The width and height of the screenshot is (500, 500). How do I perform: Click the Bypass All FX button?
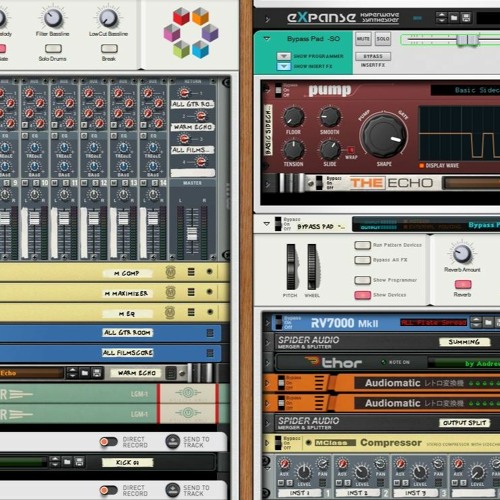362,260
